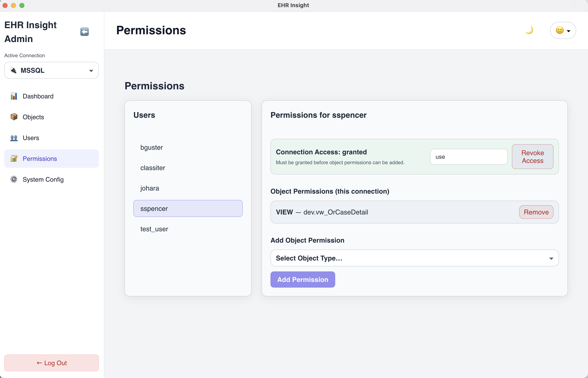The height and width of the screenshot is (378, 588).
Task: Open the System Config page
Action: [43, 179]
